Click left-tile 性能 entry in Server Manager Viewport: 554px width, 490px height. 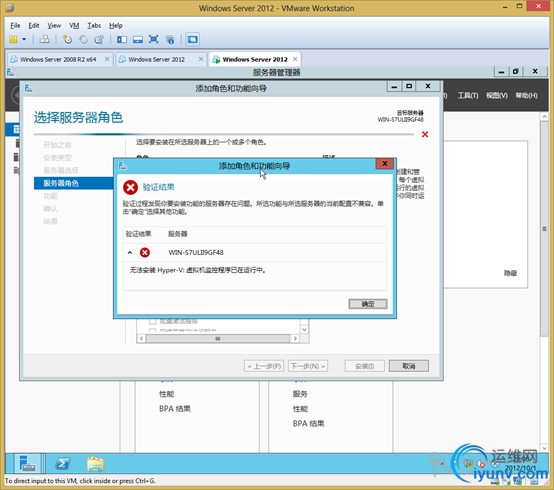pyautogui.click(x=166, y=394)
